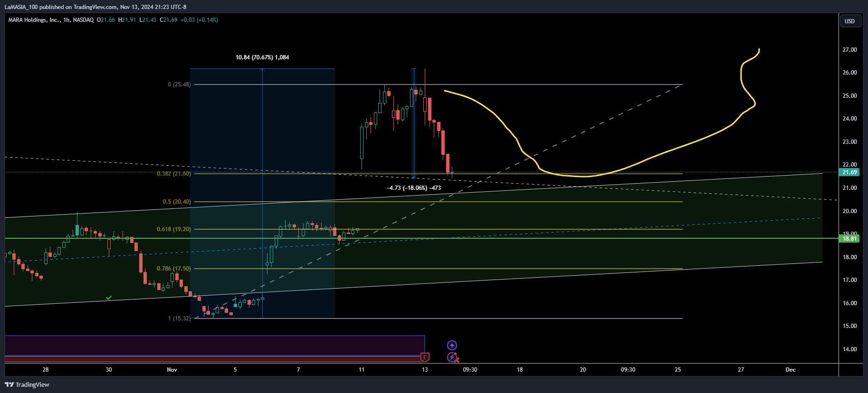Click the green checkmark marker on chart
This screenshot has width=868, height=393.
point(109,298)
